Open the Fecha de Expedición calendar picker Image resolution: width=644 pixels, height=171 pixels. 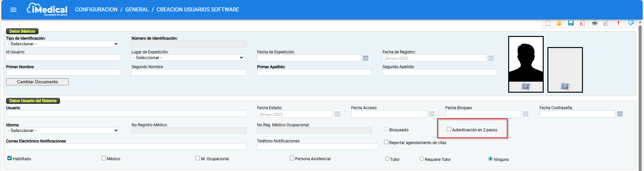click(366, 58)
